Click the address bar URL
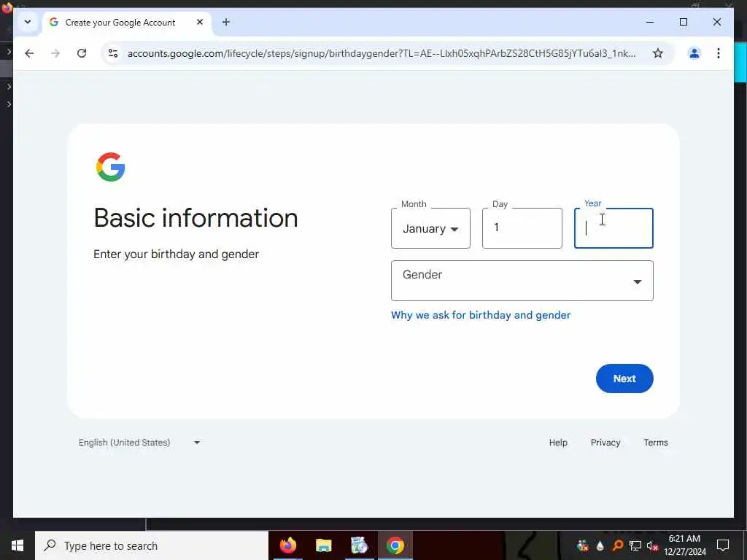This screenshot has width=747, height=560. (381, 53)
